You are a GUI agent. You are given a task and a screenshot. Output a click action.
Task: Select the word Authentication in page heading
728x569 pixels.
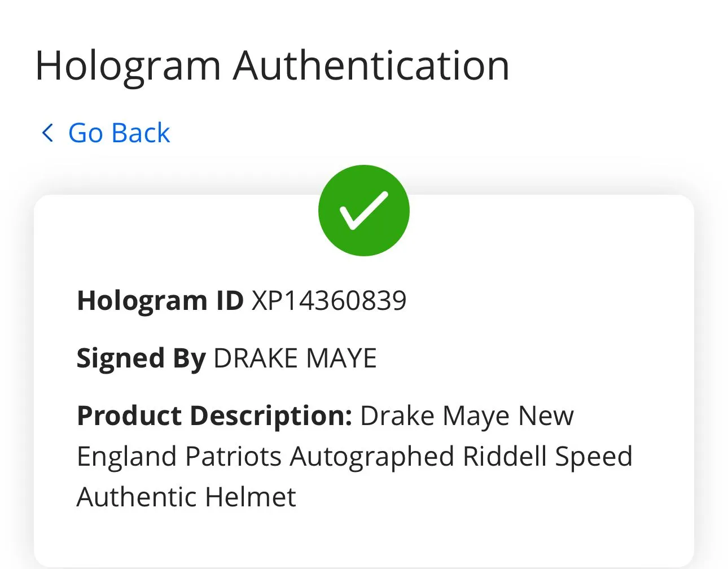[x=372, y=65]
